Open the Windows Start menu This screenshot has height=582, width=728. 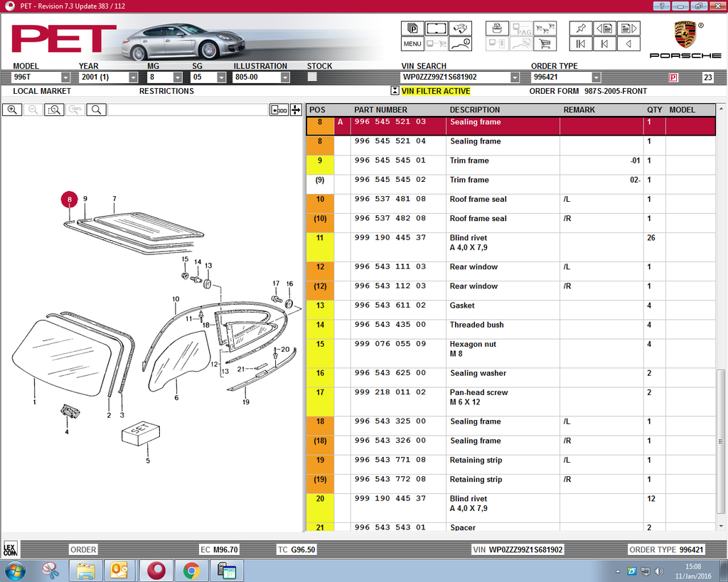pos(14,571)
